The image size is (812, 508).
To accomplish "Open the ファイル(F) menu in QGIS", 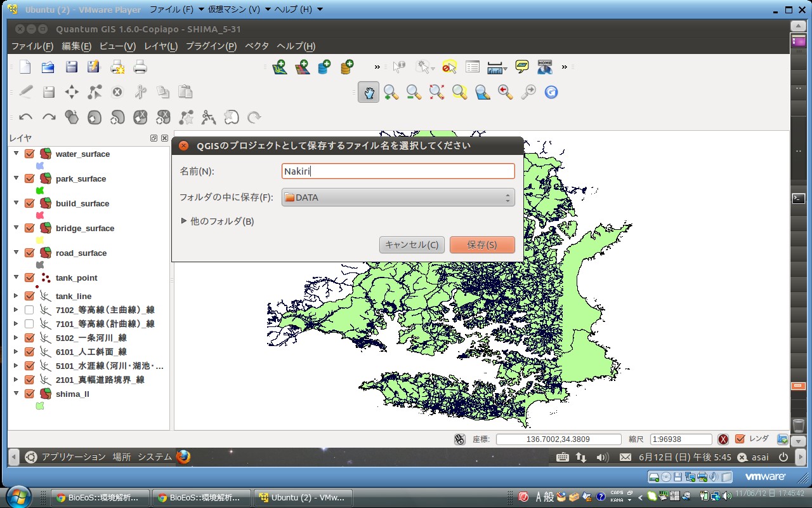I will point(32,46).
